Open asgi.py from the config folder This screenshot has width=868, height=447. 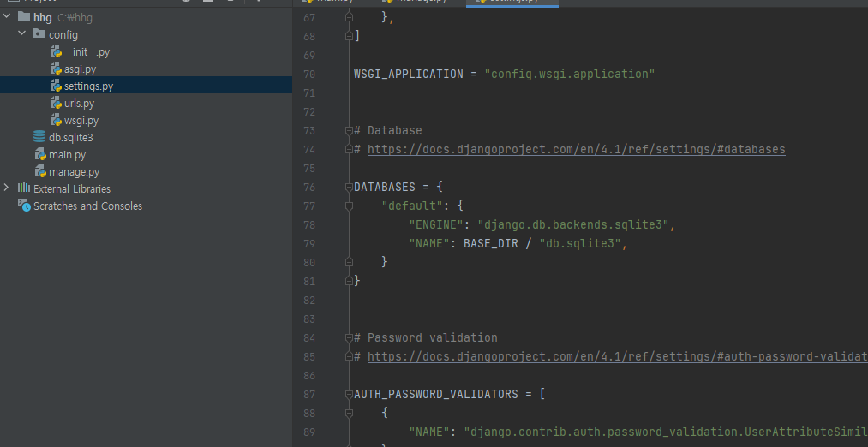[x=80, y=69]
